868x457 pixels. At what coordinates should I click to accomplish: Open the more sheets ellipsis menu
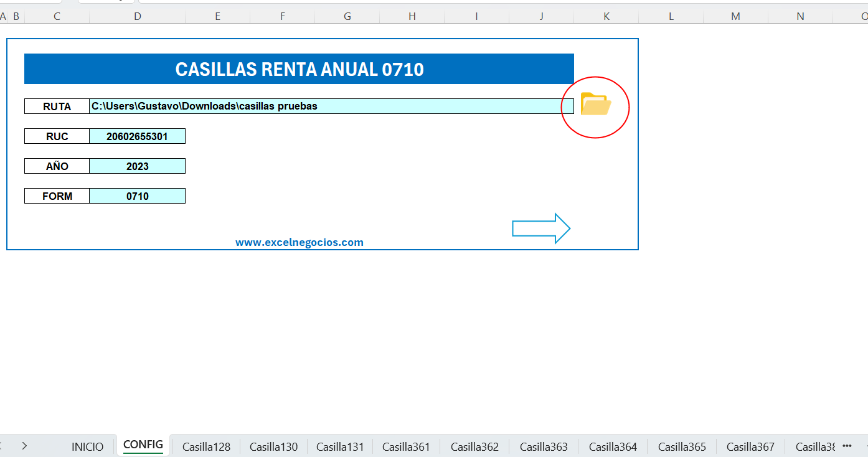(x=847, y=446)
